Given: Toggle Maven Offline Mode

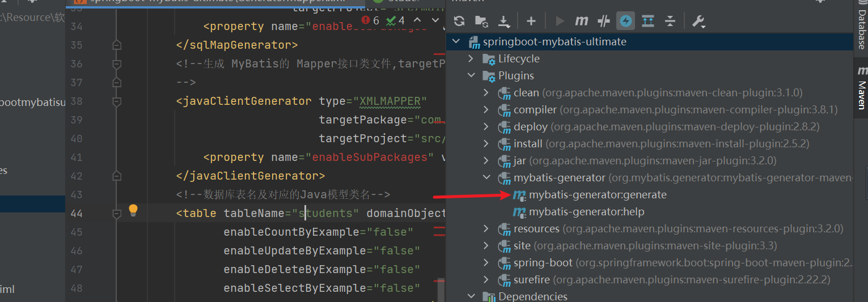Looking at the screenshot, I should point(604,21).
